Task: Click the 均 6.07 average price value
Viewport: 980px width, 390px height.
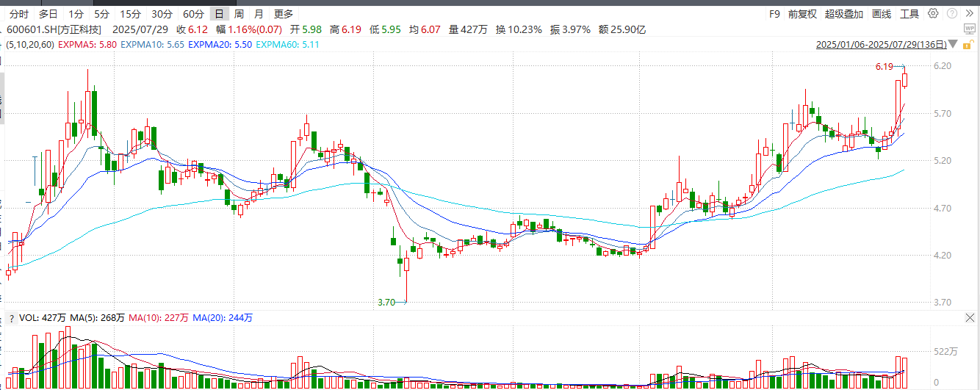Action: (x=424, y=29)
